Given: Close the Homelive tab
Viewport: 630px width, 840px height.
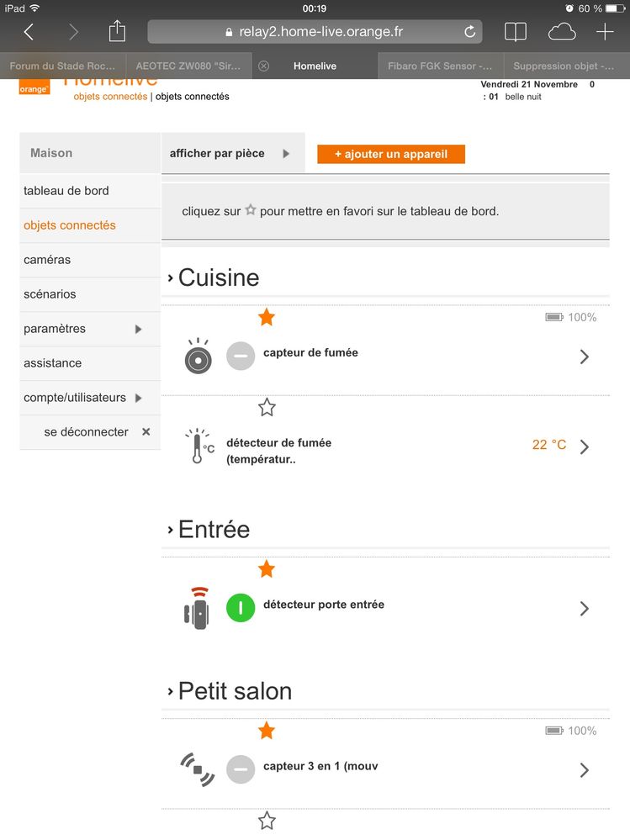Looking at the screenshot, I should tap(263, 66).
